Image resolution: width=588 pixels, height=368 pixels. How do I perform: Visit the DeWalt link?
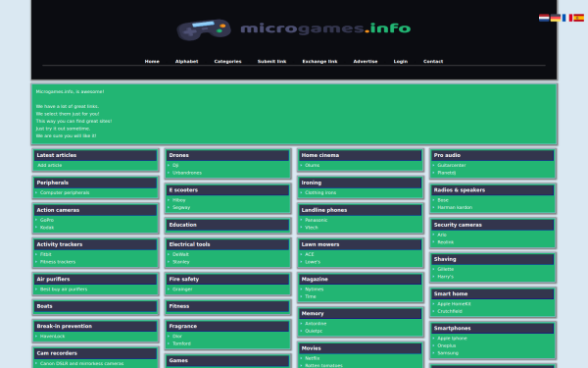(180, 254)
